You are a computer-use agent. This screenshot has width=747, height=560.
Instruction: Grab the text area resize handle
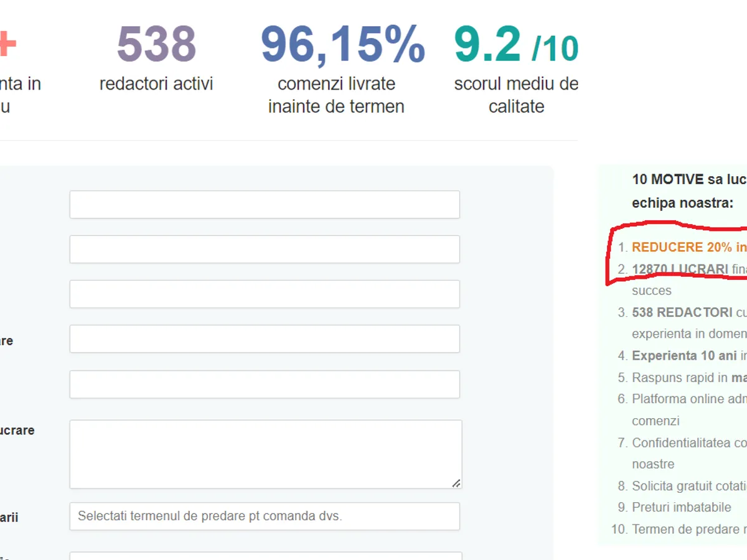456,483
